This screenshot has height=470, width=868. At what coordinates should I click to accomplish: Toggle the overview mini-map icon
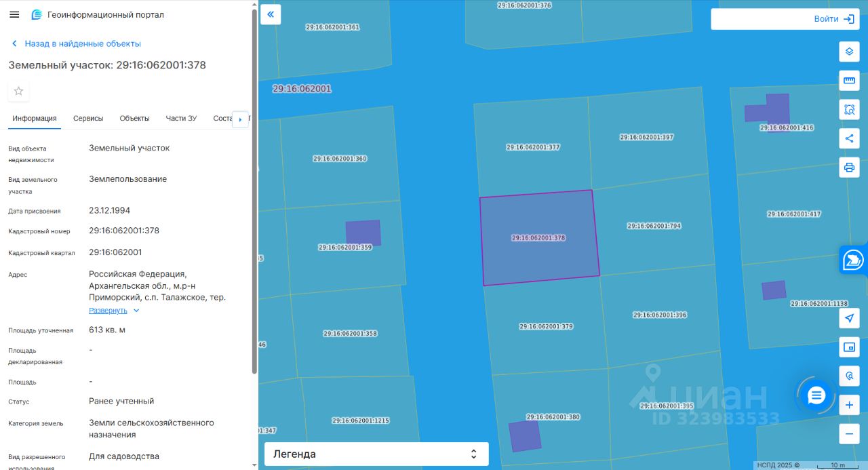click(x=849, y=347)
